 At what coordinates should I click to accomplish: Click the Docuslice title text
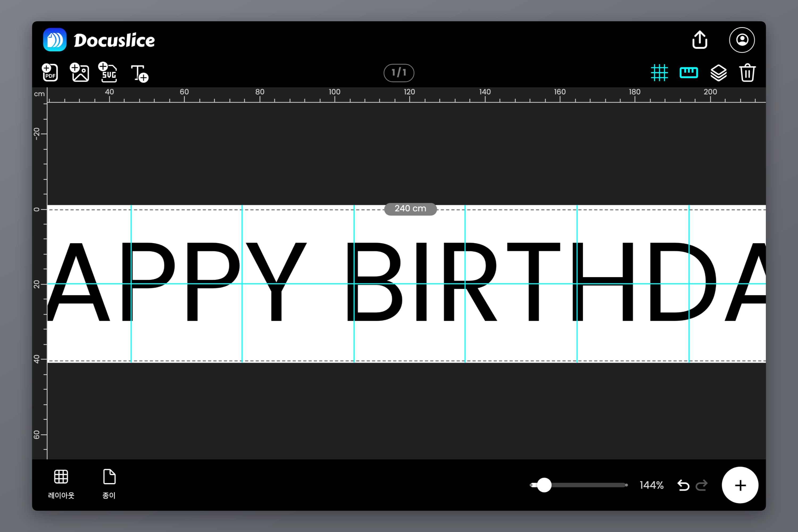point(114,40)
